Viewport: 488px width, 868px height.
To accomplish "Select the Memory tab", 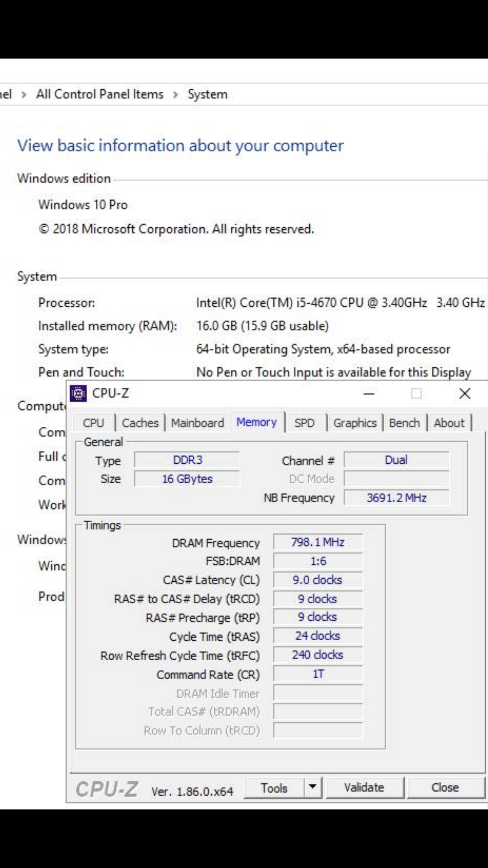I will click(256, 423).
